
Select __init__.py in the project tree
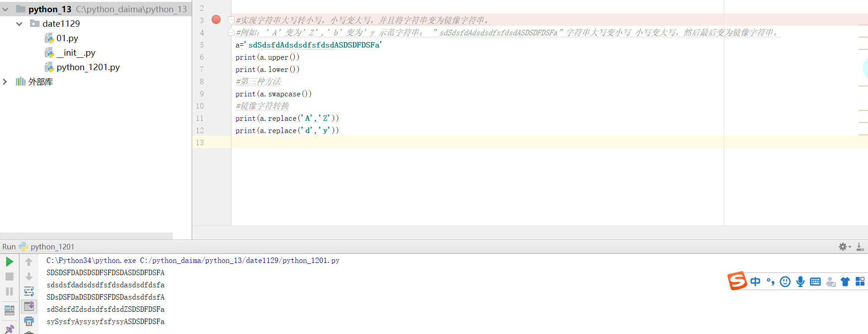point(75,52)
